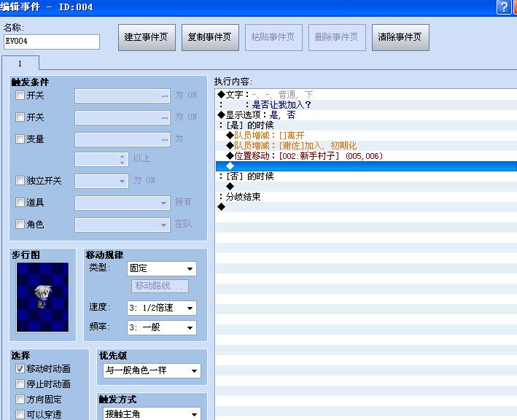Open the 触发方式 dropdown 接触主角
This screenshot has height=420, width=517.
[152, 413]
